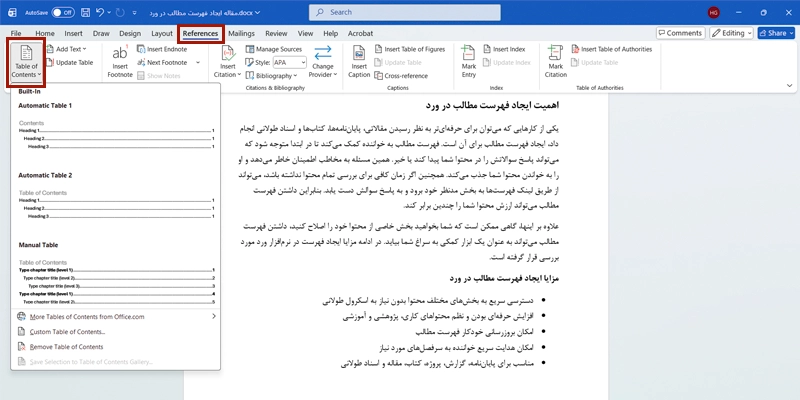Insert a footnote with Insert Footnote
Viewport: 800px width, 400px height.
(x=120, y=62)
